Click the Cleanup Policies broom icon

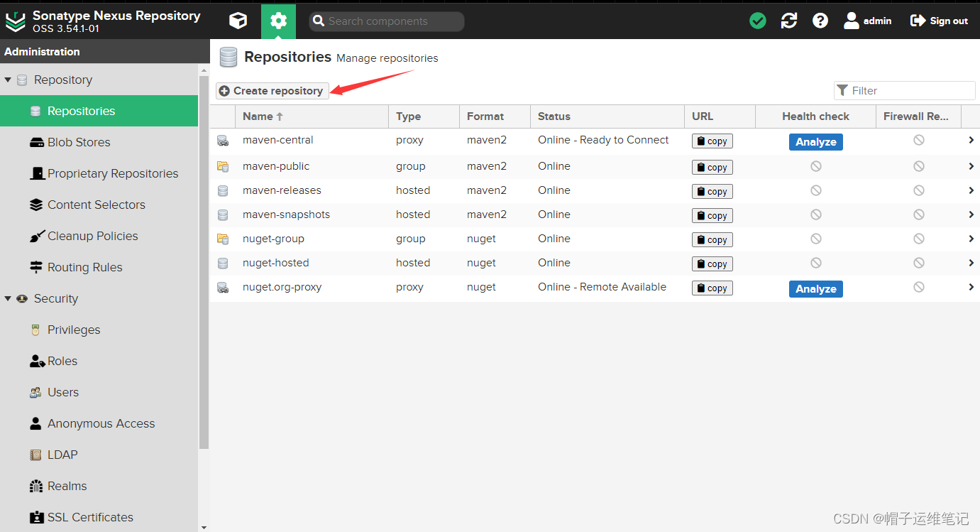pos(36,236)
